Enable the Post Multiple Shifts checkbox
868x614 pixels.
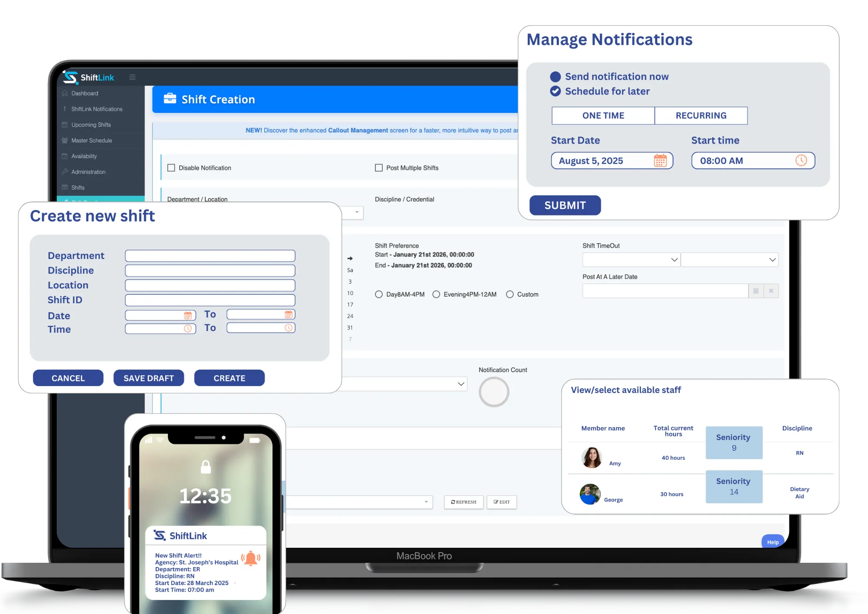pyautogui.click(x=379, y=168)
